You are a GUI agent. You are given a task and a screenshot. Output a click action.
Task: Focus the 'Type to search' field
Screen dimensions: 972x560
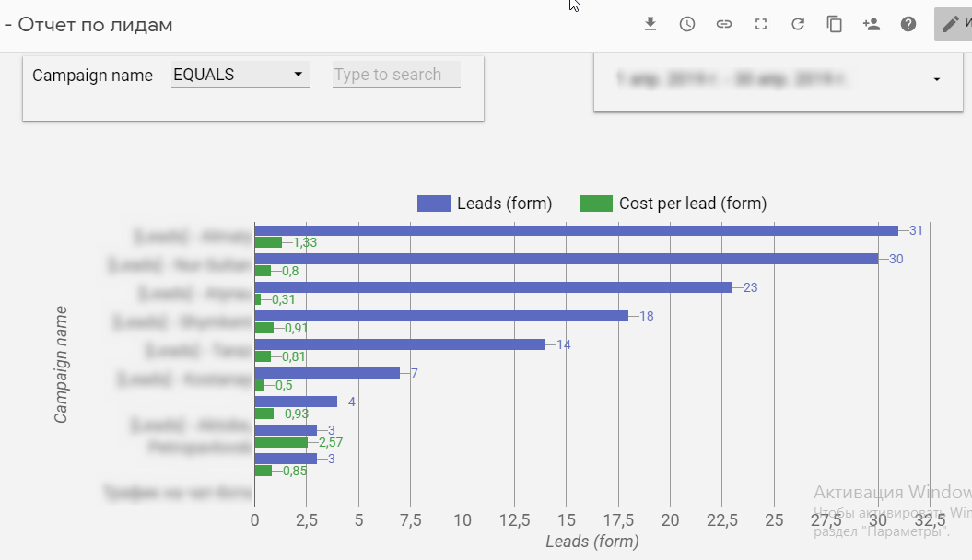395,76
